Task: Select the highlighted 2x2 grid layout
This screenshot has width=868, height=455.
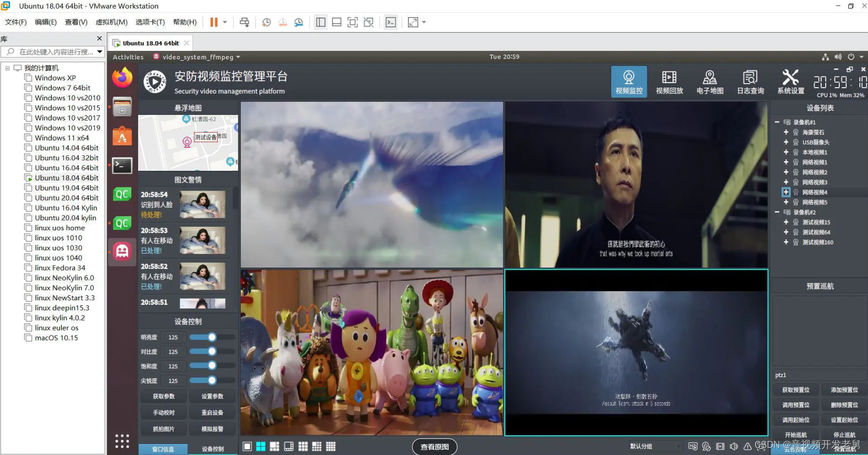Action: click(x=261, y=446)
